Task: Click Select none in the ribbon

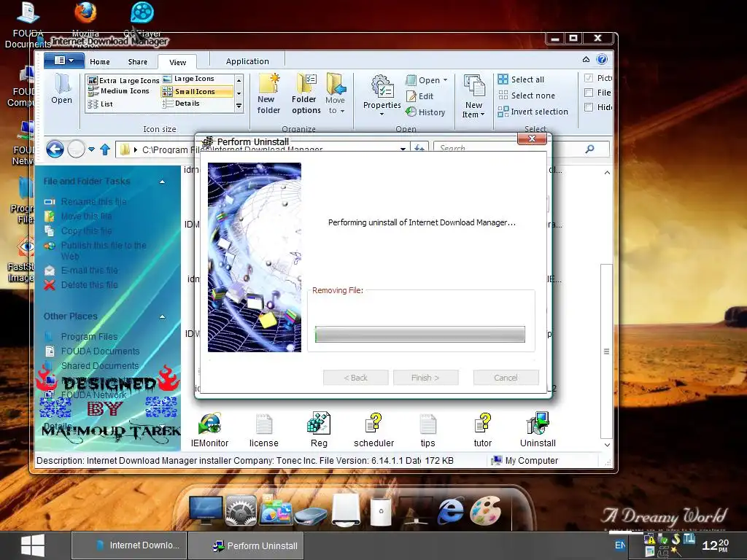Action: (527, 96)
